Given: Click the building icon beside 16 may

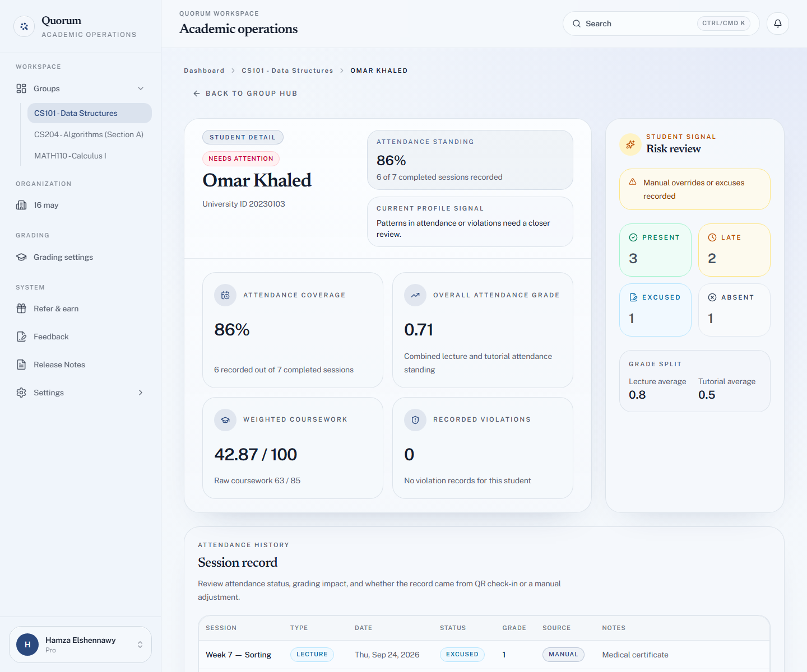Looking at the screenshot, I should point(21,205).
